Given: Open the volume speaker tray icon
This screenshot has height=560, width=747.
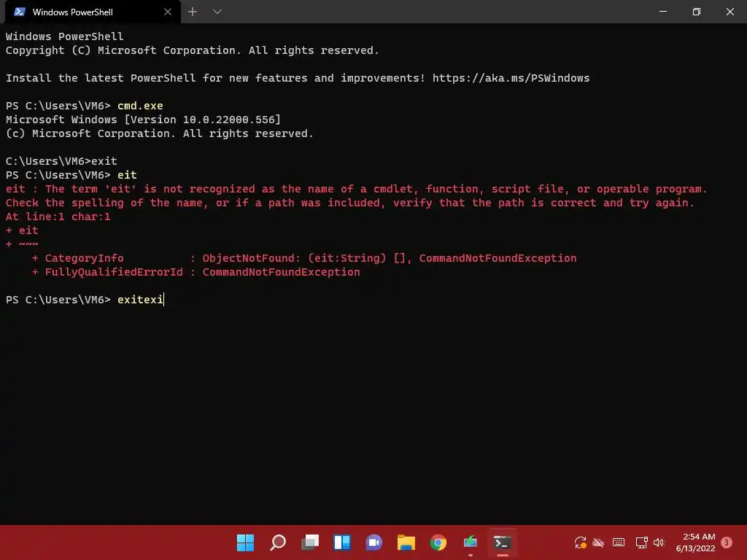Looking at the screenshot, I should (659, 542).
